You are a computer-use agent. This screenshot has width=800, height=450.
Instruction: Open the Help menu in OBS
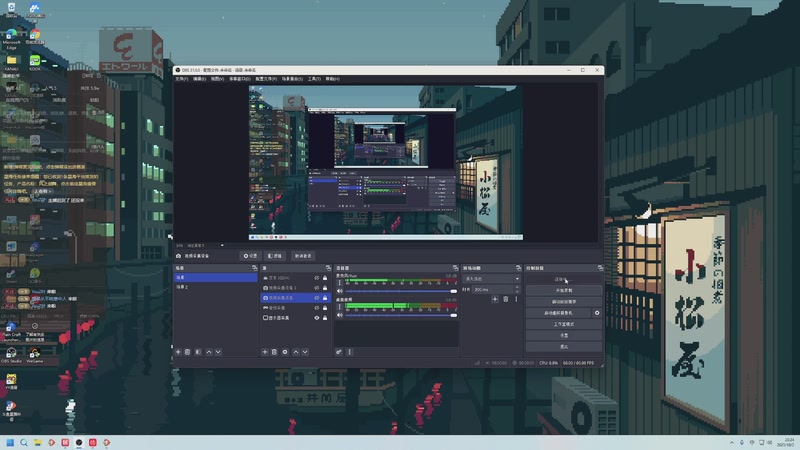pyautogui.click(x=332, y=79)
